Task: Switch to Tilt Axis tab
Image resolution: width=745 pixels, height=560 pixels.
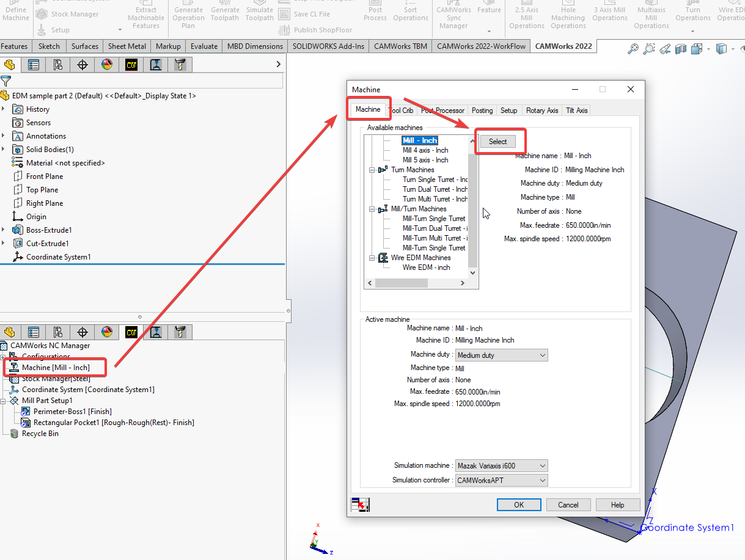Action: (x=577, y=111)
